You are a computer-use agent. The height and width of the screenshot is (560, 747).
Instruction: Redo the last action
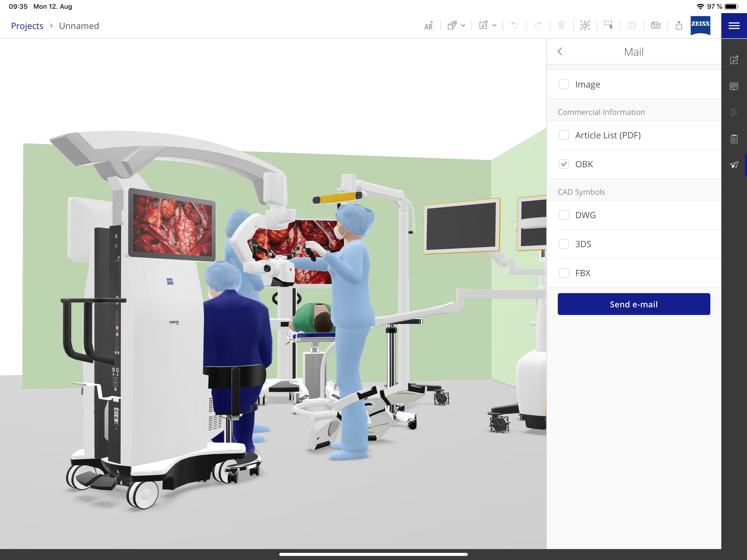click(538, 25)
